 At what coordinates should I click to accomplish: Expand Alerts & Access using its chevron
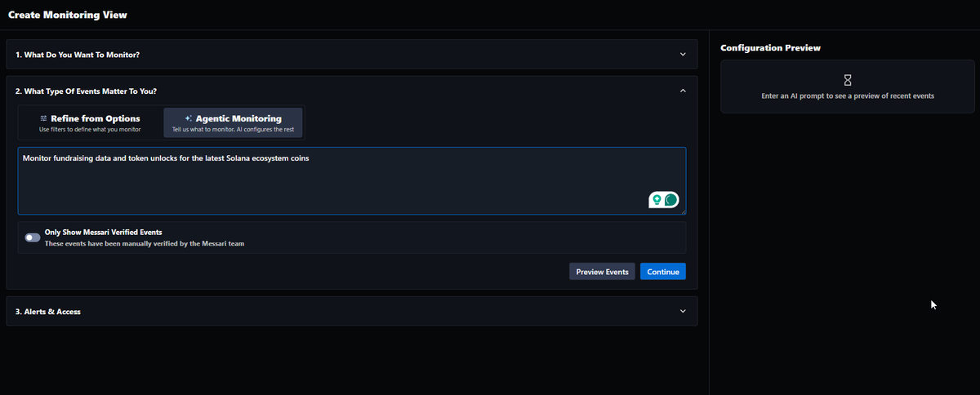pyautogui.click(x=683, y=311)
